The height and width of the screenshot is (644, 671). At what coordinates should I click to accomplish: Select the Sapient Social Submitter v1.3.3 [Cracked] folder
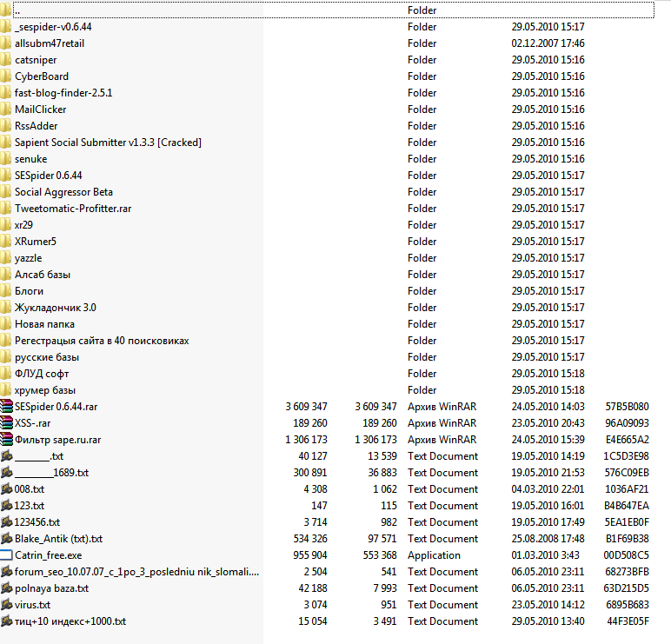pyautogui.click(x=108, y=143)
